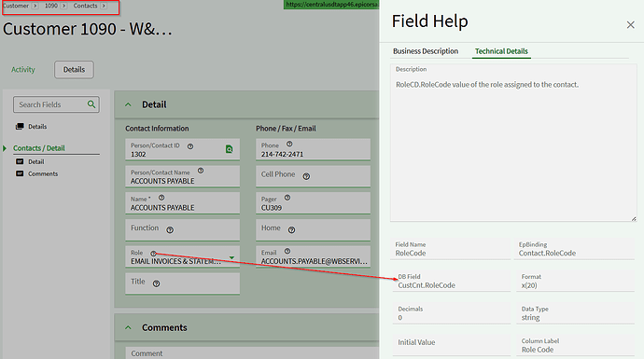Screen dimensions: 644x359
Task: Open help icon for Role field
Action: coord(153,254)
